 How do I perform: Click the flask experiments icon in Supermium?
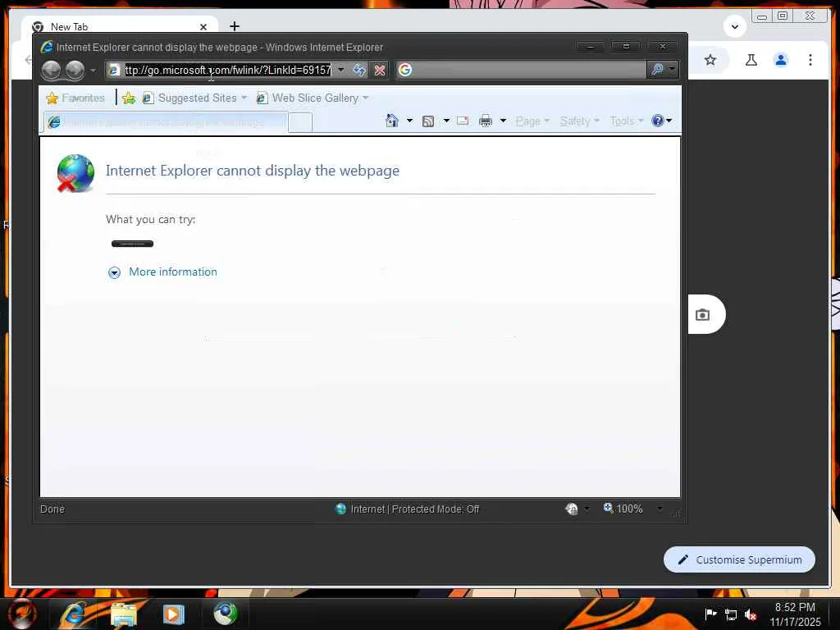(x=751, y=60)
